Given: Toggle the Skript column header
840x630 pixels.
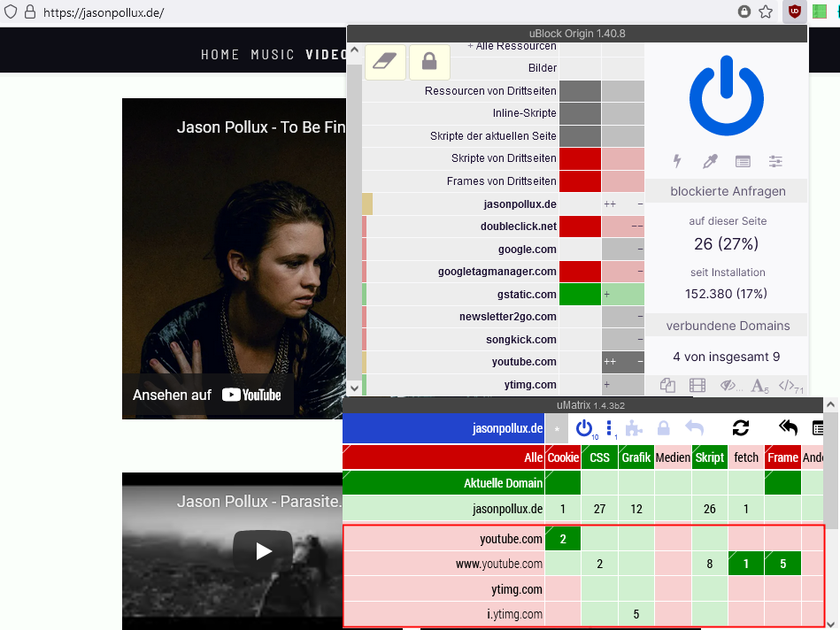Looking at the screenshot, I should click(709, 457).
